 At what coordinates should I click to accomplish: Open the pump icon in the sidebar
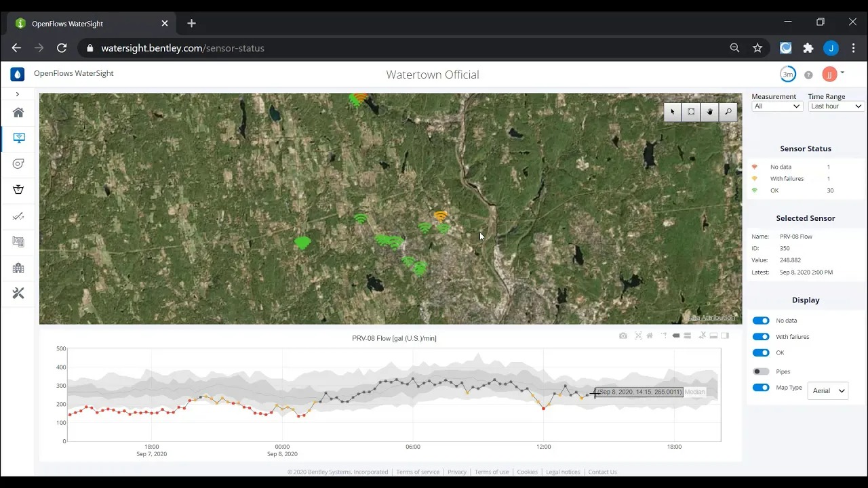(18, 163)
